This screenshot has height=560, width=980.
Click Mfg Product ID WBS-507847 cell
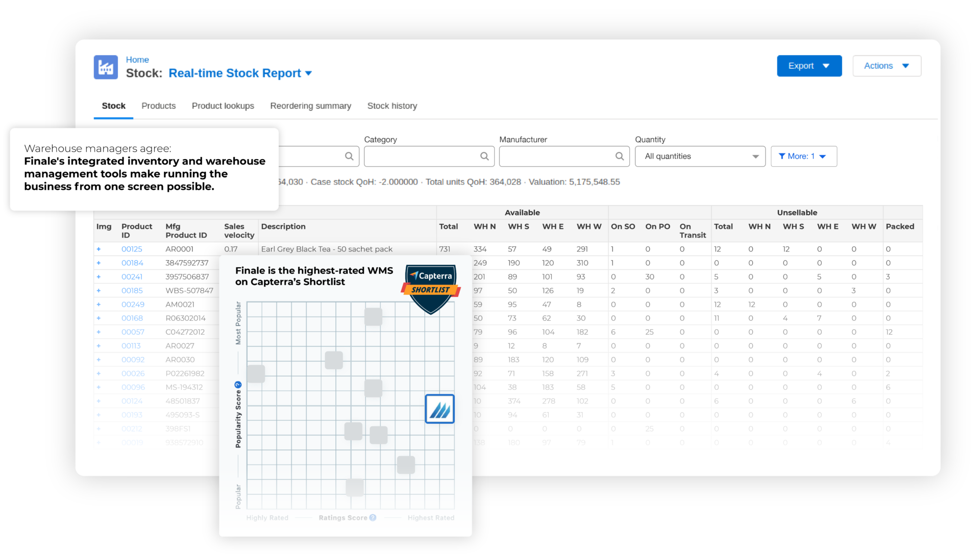point(189,291)
